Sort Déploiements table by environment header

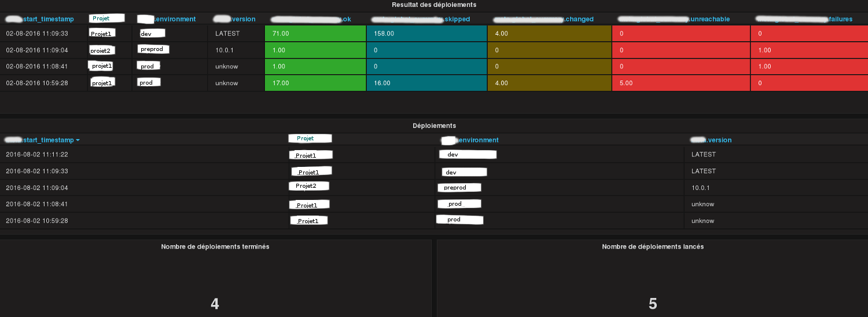tap(469, 140)
